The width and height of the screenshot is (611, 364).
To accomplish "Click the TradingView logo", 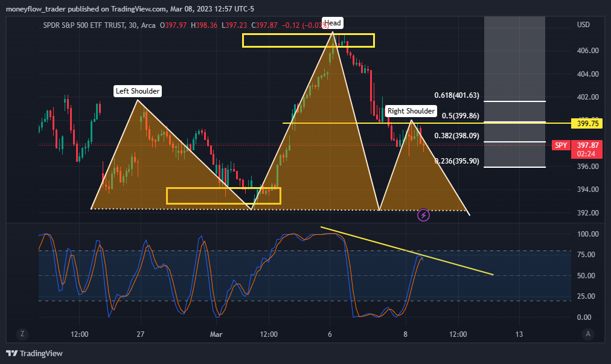I will coord(34,354).
